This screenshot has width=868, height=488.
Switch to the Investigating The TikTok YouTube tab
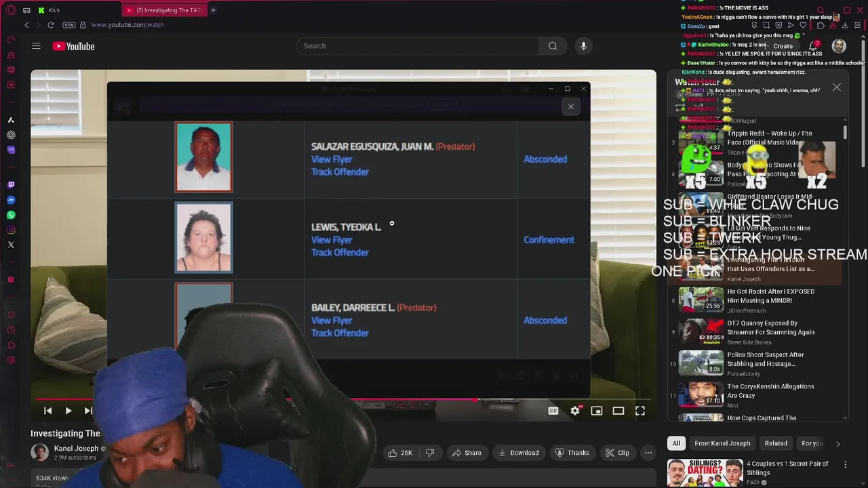165,10
